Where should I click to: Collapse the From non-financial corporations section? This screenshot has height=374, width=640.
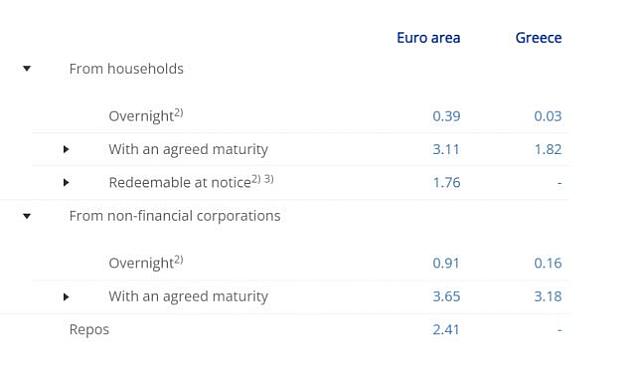tap(27, 216)
